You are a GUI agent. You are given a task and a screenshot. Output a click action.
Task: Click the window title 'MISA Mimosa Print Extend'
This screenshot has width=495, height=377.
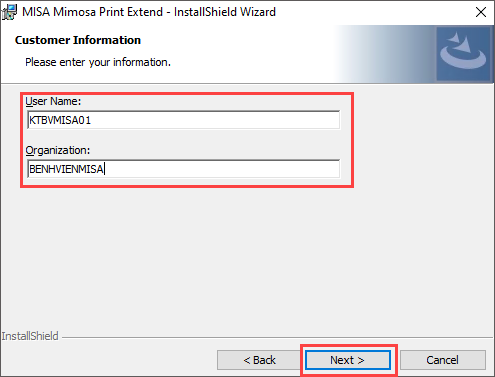click(92, 12)
